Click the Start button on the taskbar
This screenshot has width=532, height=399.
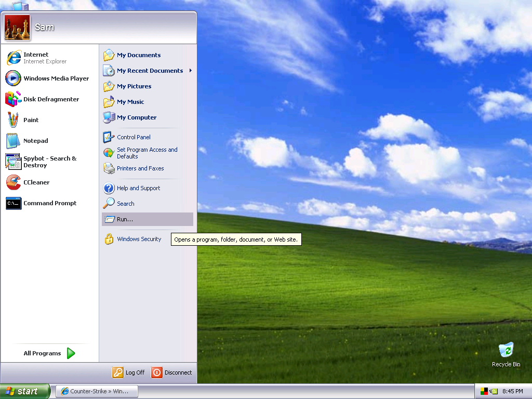click(25, 391)
